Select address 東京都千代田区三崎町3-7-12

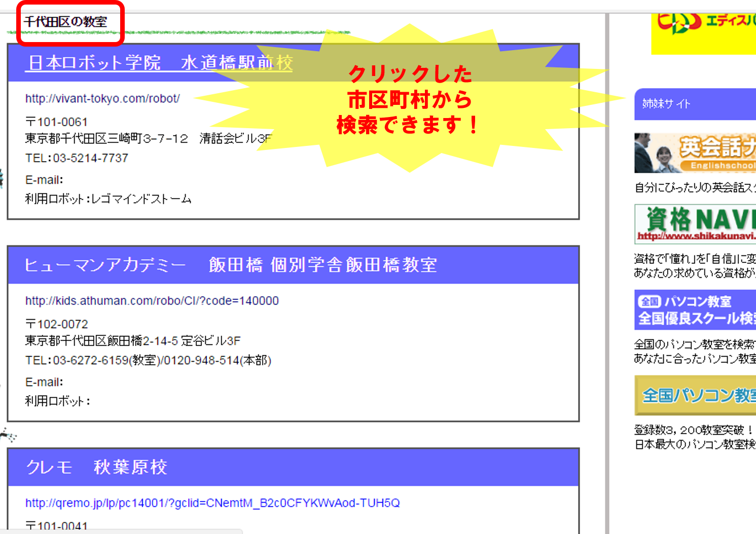(x=107, y=138)
